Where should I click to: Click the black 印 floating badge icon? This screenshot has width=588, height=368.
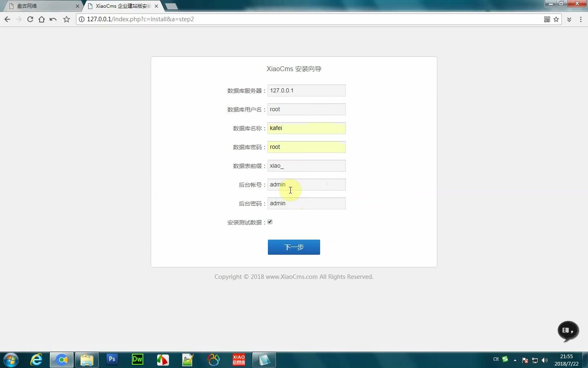point(568,330)
